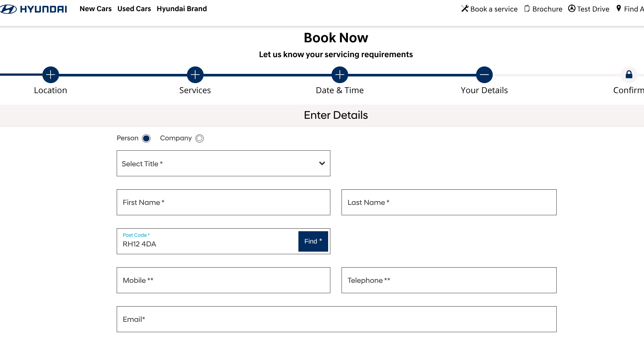Screen dimensions: 644x337
Task: Open the New Cars menu
Action: pyautogui.click(x=96, y=9)
